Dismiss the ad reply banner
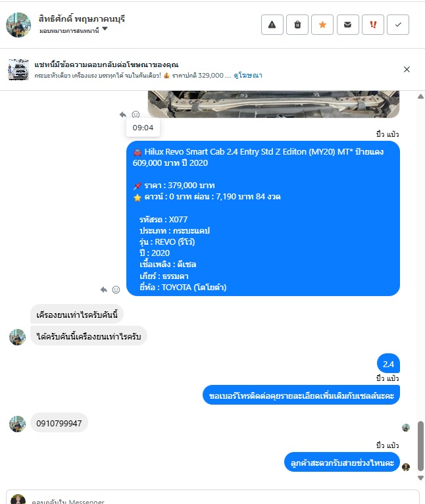This screenshot has height=504, width=425. [407, 70]
